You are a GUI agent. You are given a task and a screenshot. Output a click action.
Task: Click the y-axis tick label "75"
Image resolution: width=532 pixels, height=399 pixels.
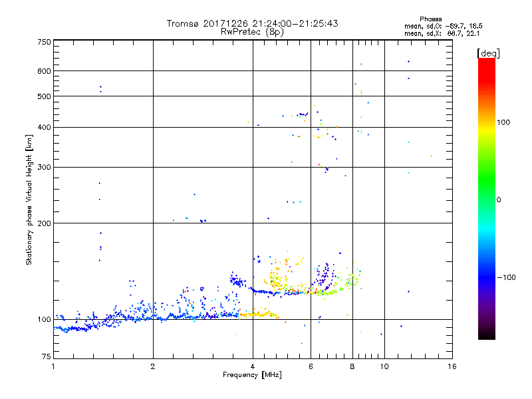point(47,356)
